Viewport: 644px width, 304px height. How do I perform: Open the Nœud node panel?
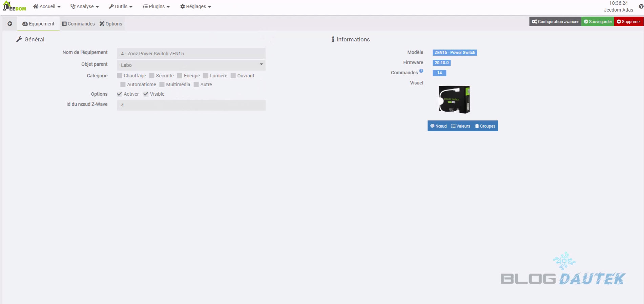coord(438,126)
